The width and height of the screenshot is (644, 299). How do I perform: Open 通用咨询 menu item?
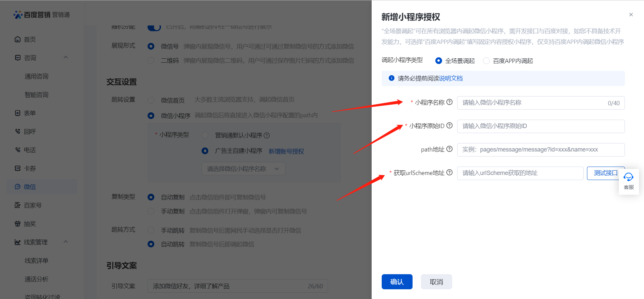click(x=37, y=76)
